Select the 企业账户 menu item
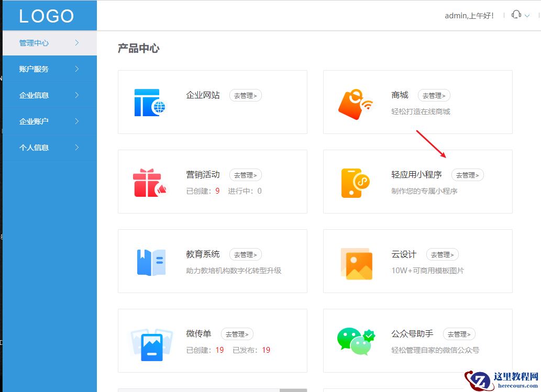The height and width of the screenshot is (392, 541). tap(49, 121)
